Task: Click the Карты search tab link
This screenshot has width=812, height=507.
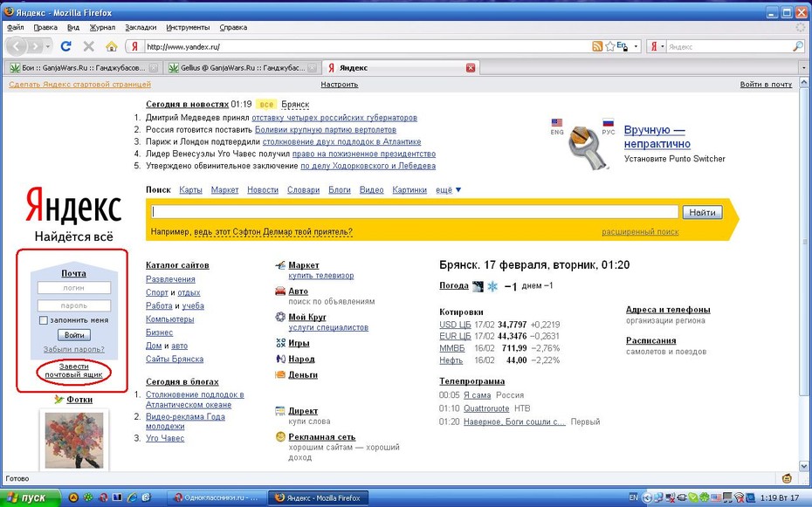Action: [x=190, y=190]
